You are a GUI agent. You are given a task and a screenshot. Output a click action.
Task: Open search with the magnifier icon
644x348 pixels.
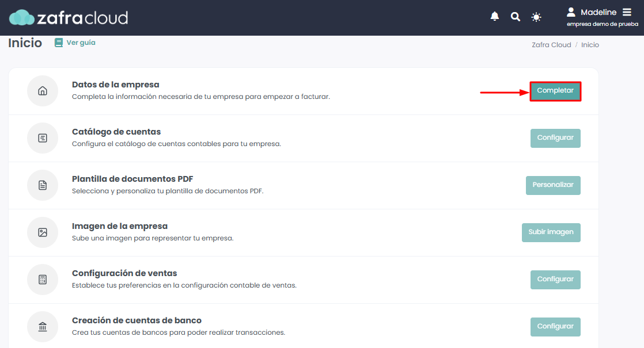pyautogui.click(x=515, y=17)
